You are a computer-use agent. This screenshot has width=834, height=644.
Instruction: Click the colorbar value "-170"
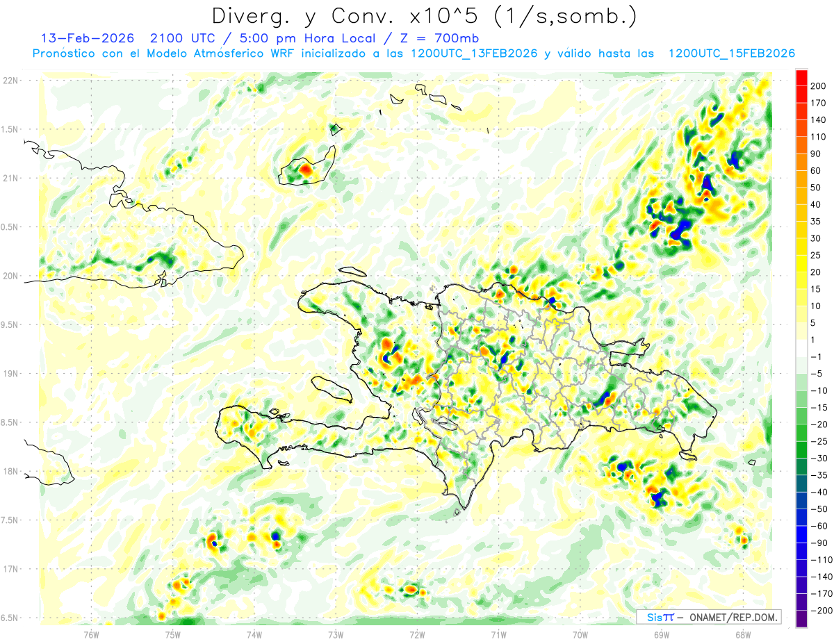[821, 595]
